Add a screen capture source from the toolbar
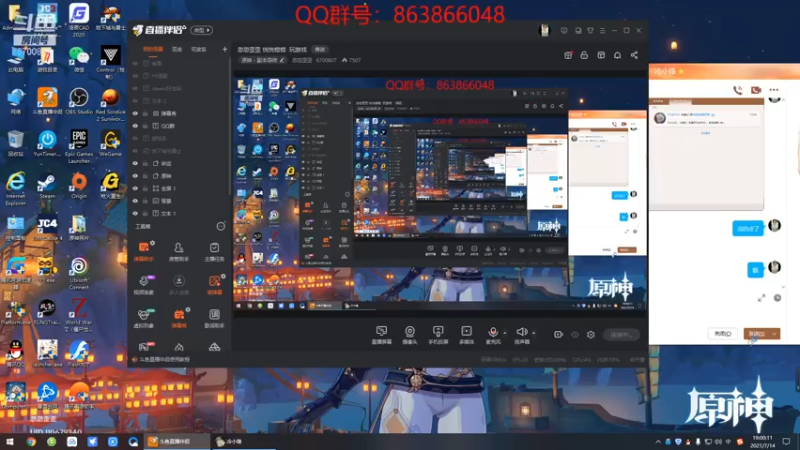This screenshot has width=800, height=450. (x=382, y=335)
